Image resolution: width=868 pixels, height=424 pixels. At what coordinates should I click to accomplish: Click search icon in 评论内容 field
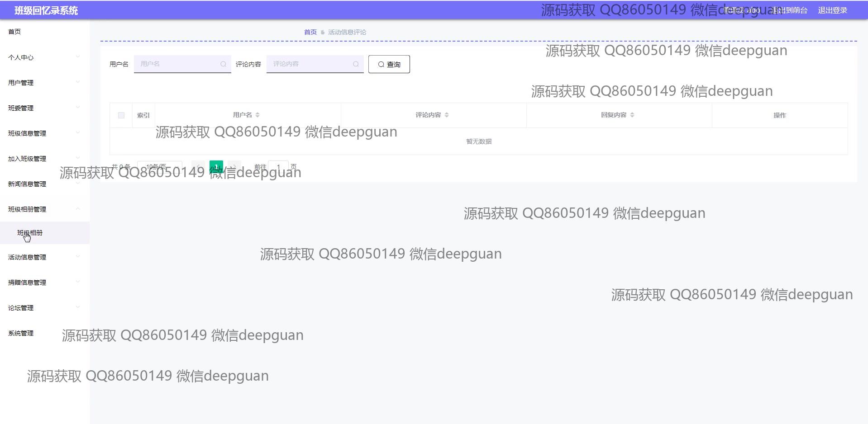coord(356,64)
